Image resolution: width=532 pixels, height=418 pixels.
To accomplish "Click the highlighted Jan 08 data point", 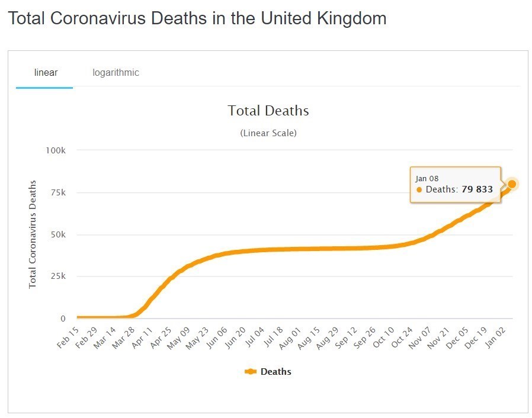I will point(512,184).
